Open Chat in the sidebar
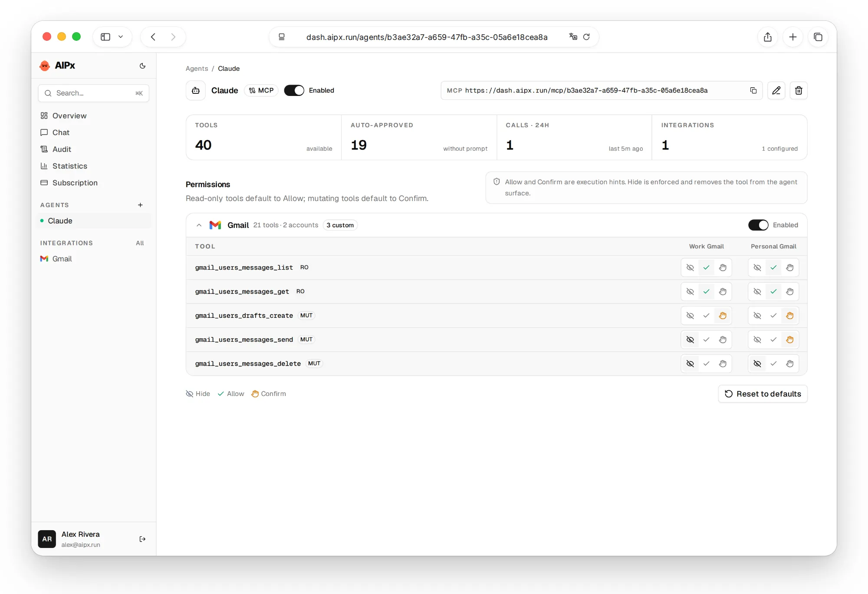This screenshot has height=594, width=868. click(94, 132)
